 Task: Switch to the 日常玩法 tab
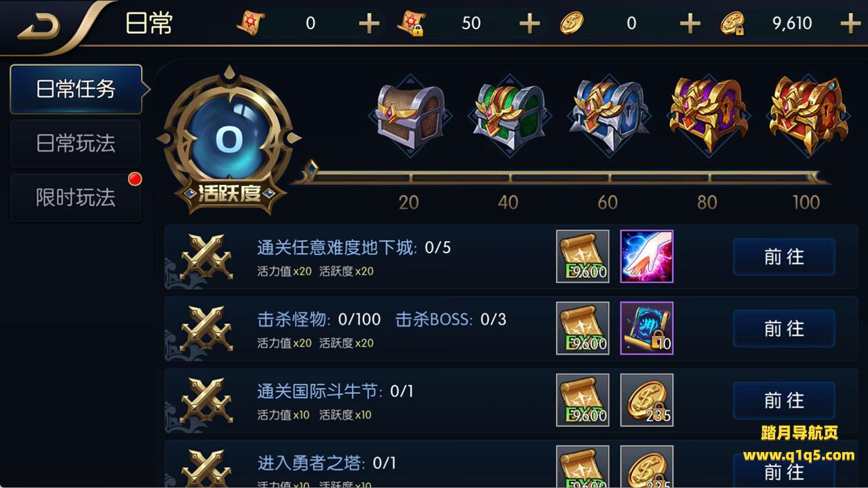click(76, 143)
